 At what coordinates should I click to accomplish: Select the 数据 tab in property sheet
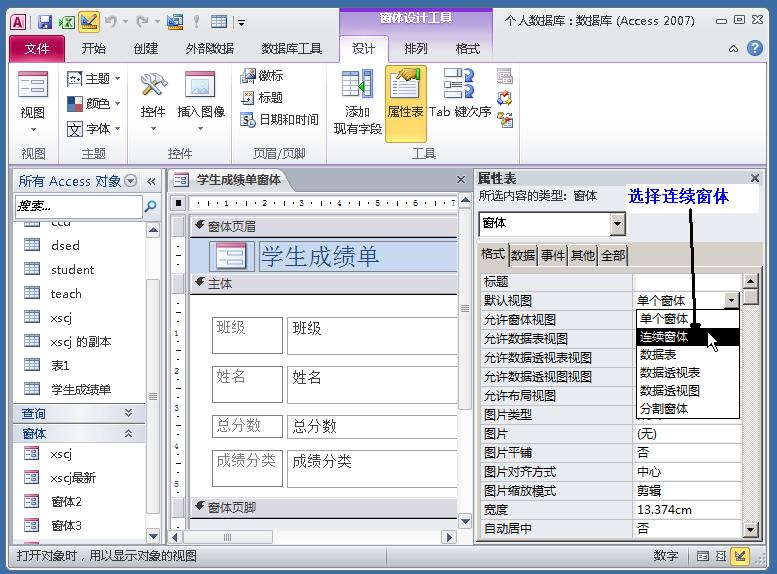523,255
